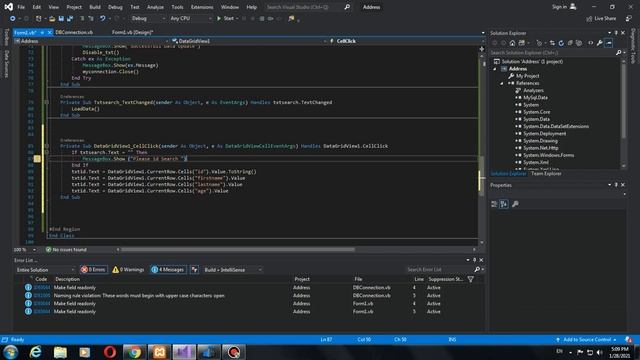Collapse the Address project node
This screenshot has height=360, width=640.
click(x=495, y=69)
